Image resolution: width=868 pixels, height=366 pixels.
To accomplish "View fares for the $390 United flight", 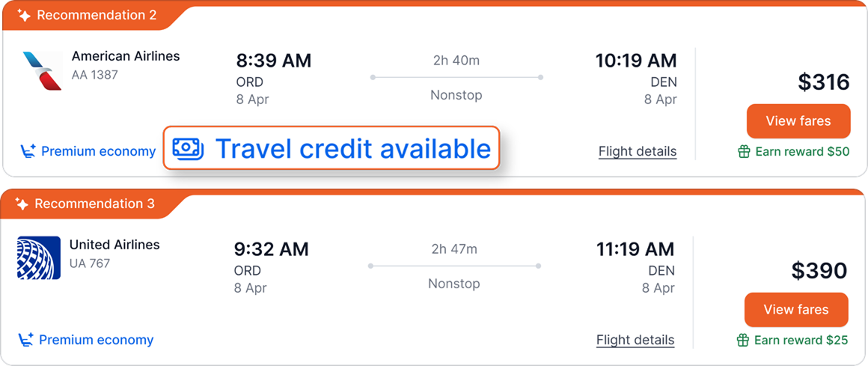I will coord(796,309).
